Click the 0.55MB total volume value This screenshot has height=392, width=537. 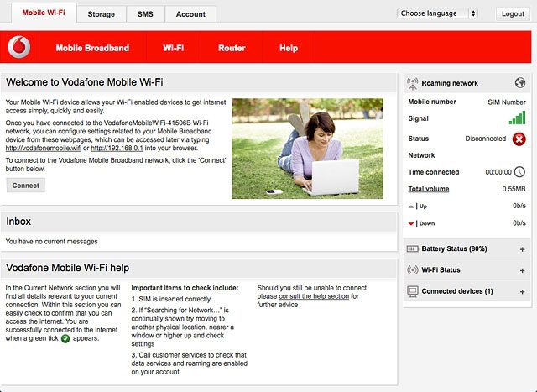click(x=514, y=189)
